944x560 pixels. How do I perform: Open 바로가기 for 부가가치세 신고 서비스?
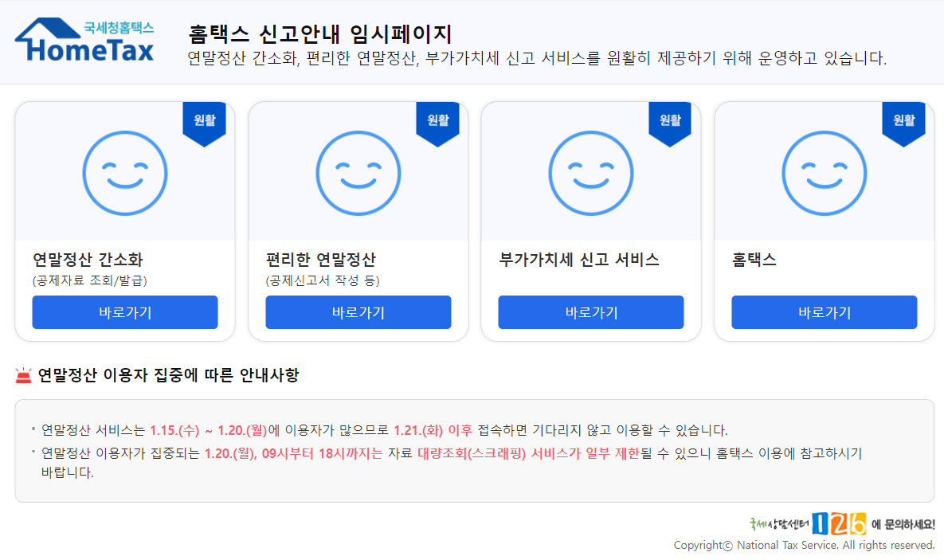pyautogui.click(x=591, y=312)
